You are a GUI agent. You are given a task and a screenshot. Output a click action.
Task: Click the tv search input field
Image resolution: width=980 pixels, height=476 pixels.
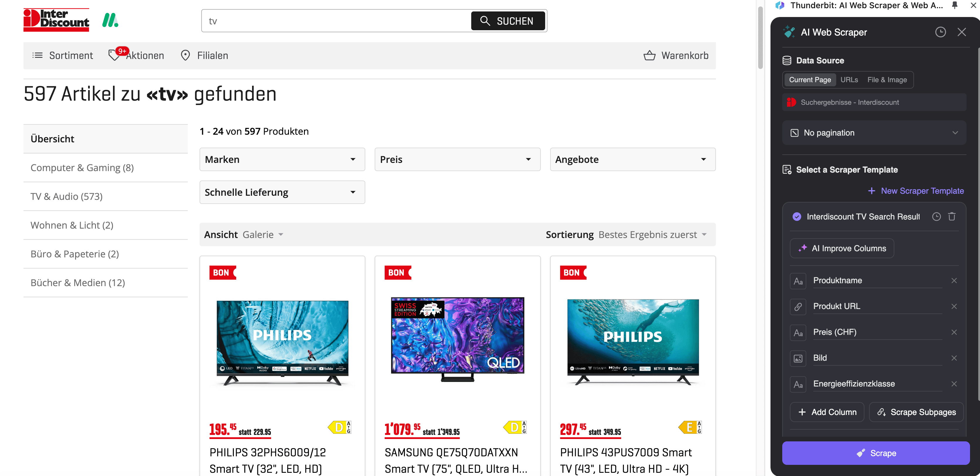tap(335, 21)
